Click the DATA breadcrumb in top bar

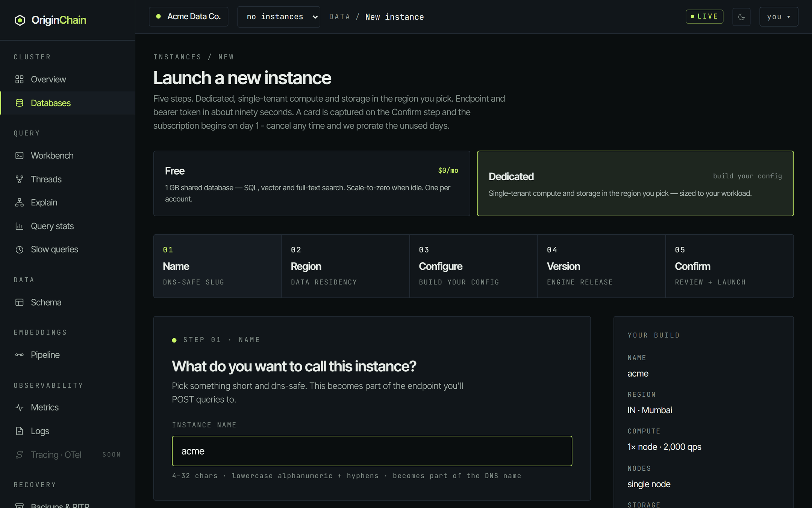(339, 17)
